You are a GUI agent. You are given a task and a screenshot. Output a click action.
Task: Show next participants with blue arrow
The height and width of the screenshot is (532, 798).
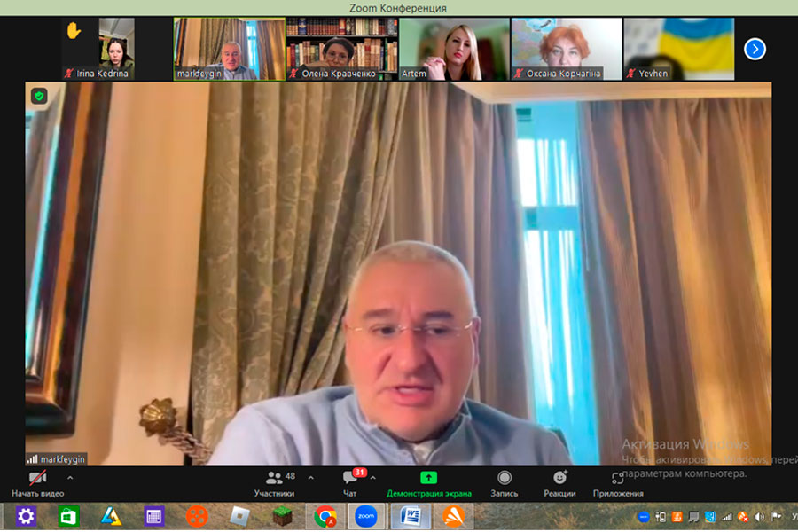click(x=755, y=50)
